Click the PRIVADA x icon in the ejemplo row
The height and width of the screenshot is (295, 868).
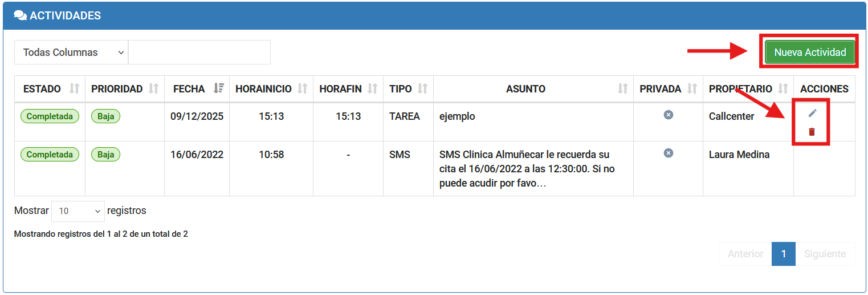tap(669, 115)
